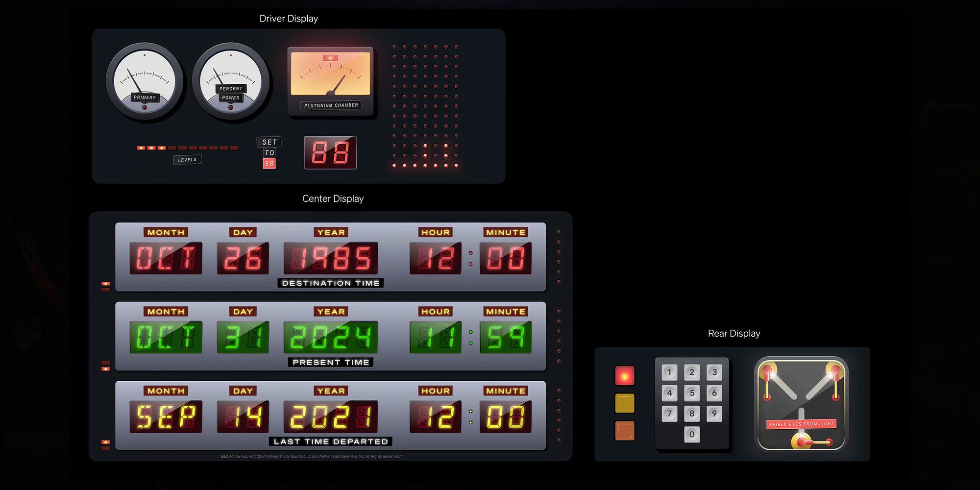Toggle the glowing red square button
The width and height of the screenshot is (980, 490).
[x=625, y=376]
